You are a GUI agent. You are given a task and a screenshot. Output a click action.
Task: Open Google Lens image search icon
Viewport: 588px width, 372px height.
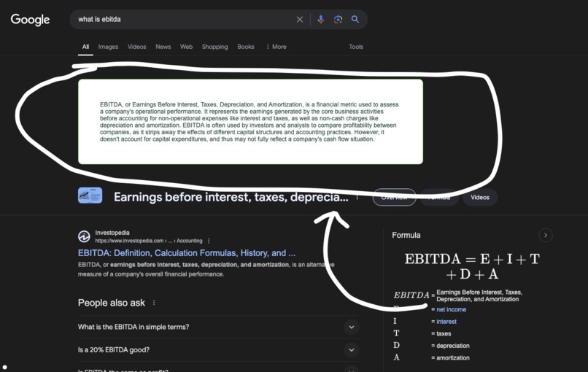point(339,20)
